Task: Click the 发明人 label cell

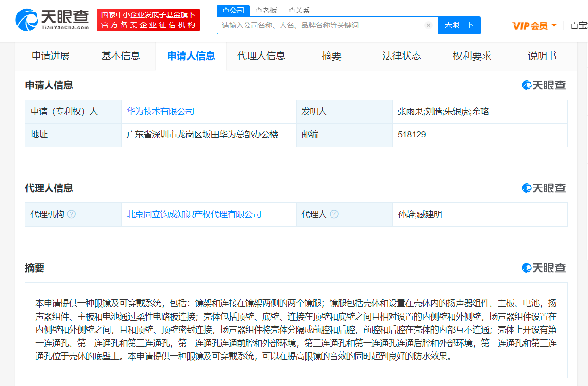Action: pos(344,112)
